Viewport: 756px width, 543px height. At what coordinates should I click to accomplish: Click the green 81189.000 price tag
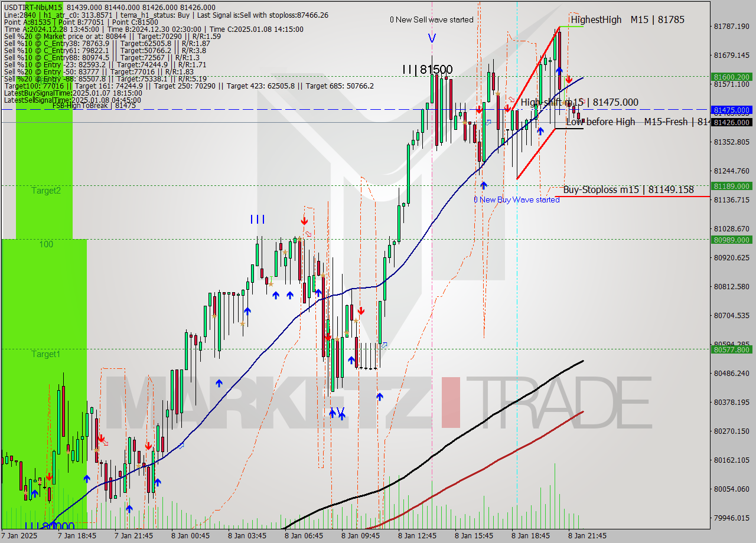click(732, 186)
